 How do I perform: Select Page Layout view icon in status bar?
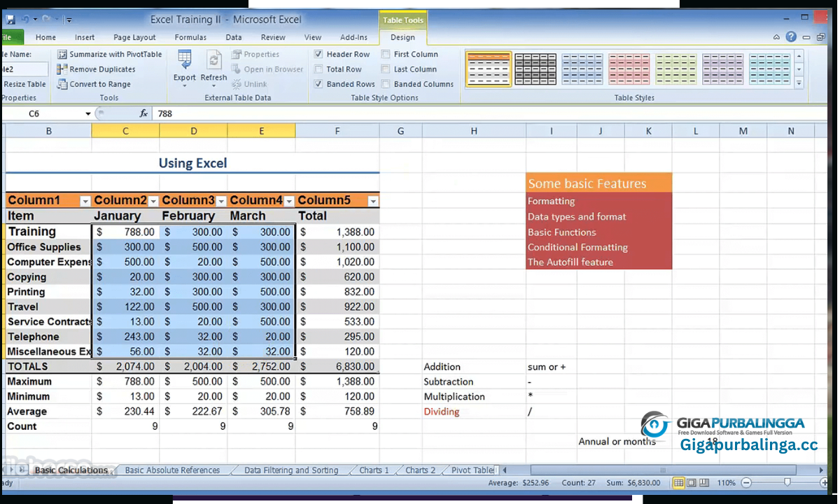tap(690, 483)
